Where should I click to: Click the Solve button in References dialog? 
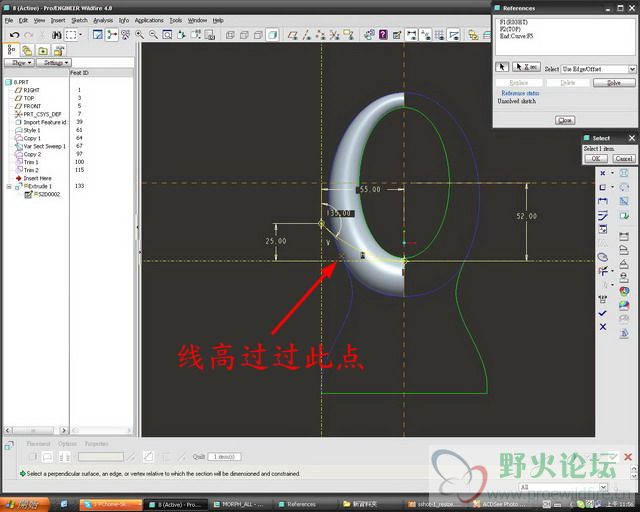pos(614,83)
